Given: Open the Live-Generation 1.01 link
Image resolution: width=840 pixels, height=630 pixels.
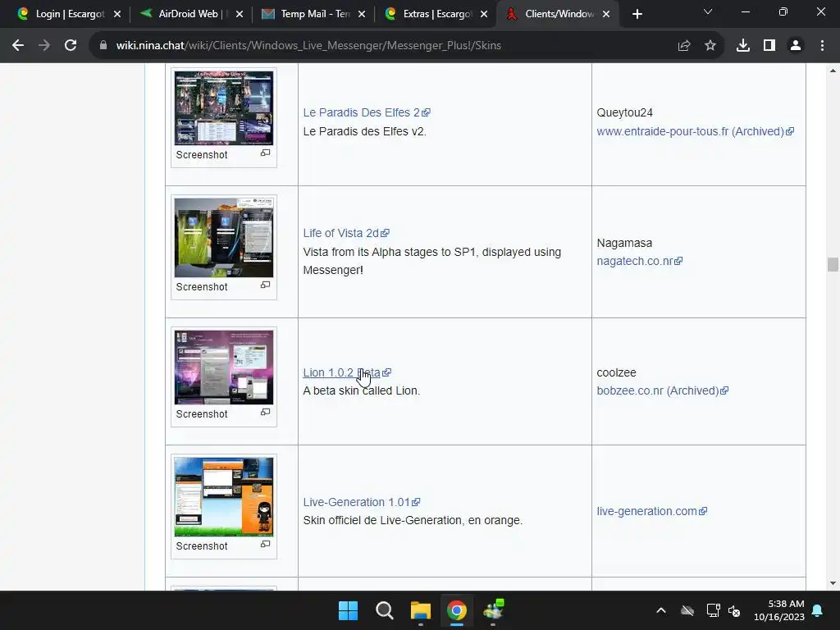Looking at the screenshot, I should click(x=362, y=502).
